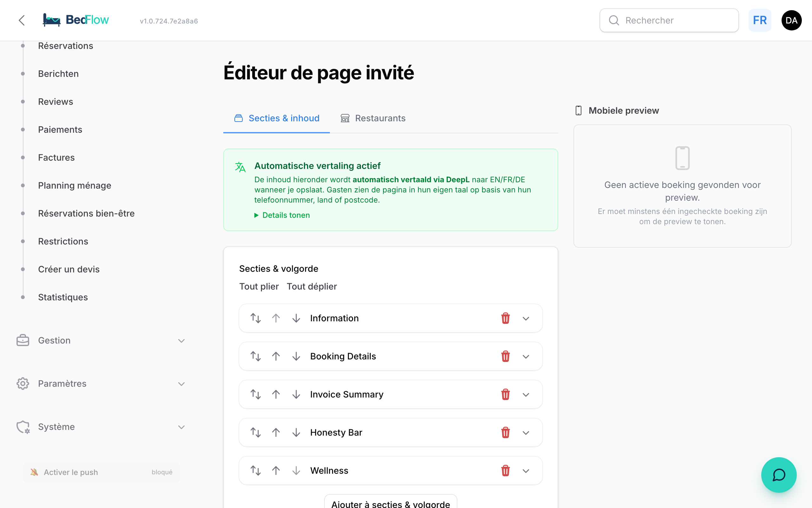Screen dimensions: 812x508
Task: Click the reorder icon on Booking Details row
Action: point(256,356)
